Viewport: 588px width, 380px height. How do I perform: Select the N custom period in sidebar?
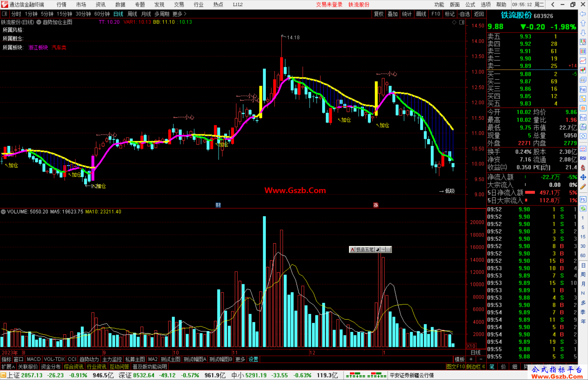click(583, 293)
